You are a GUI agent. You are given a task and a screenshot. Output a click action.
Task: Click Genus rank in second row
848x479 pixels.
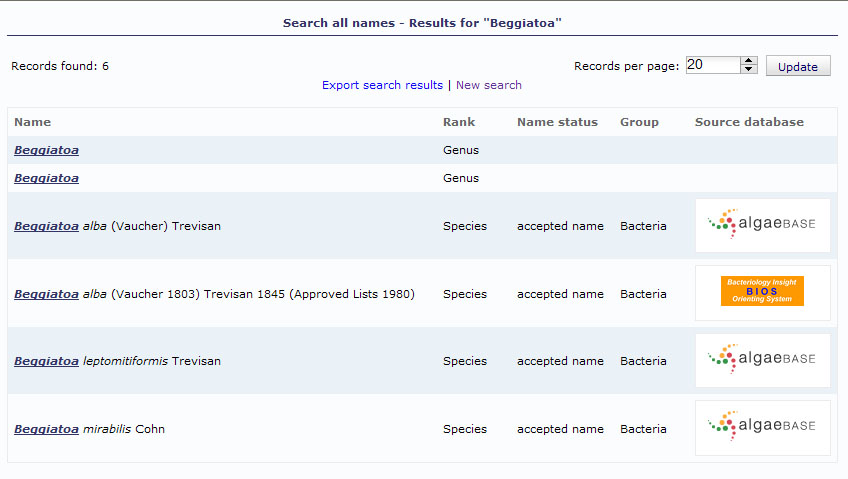461,178
